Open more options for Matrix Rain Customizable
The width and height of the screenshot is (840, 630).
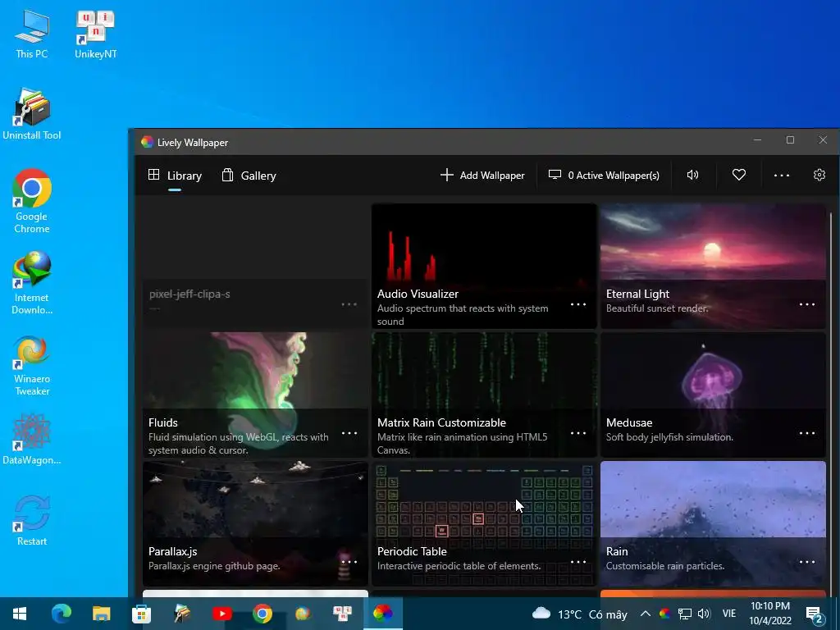(x=578, y=433)
